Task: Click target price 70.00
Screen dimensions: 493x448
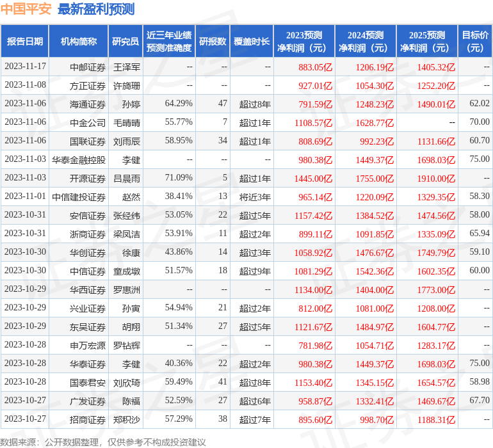Action: [480, 122]
